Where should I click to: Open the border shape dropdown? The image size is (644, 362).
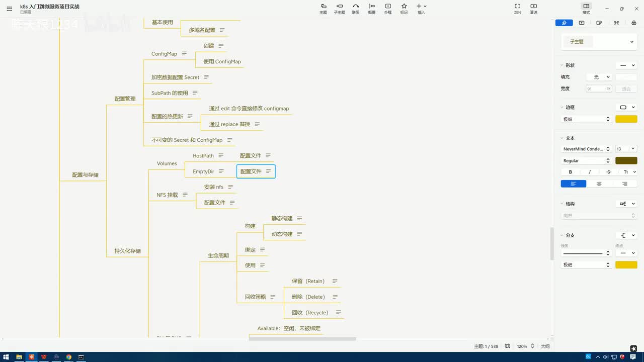pyautogui.click(x=626, y=107)
